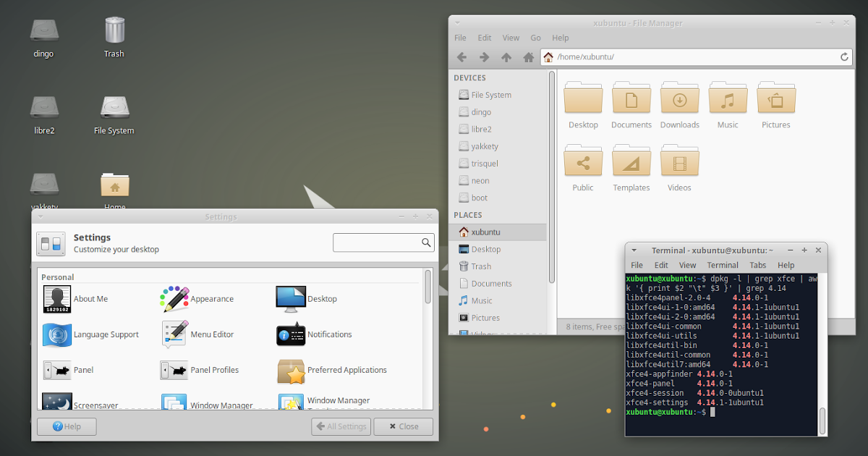Open the About Me settings icon
868x456 pixels.
56,298
